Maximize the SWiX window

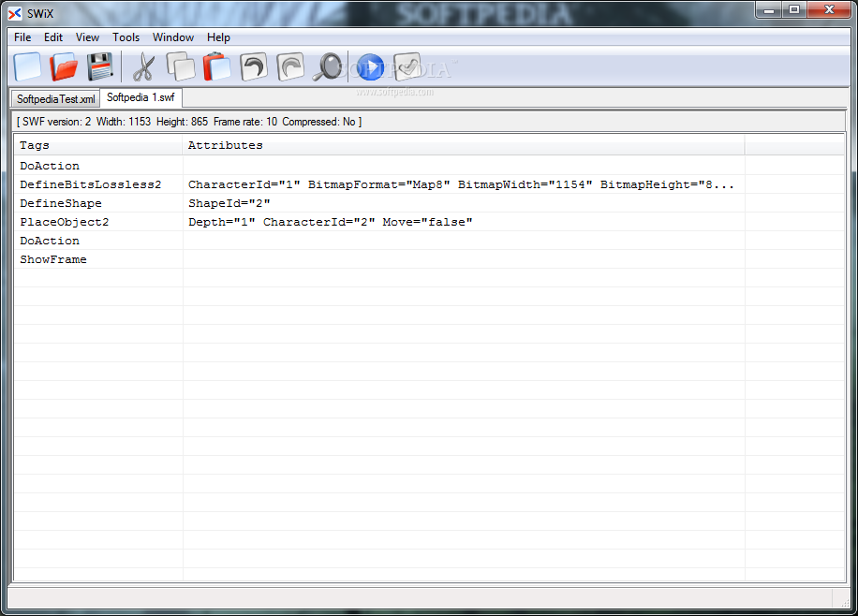tap(794, 10)
